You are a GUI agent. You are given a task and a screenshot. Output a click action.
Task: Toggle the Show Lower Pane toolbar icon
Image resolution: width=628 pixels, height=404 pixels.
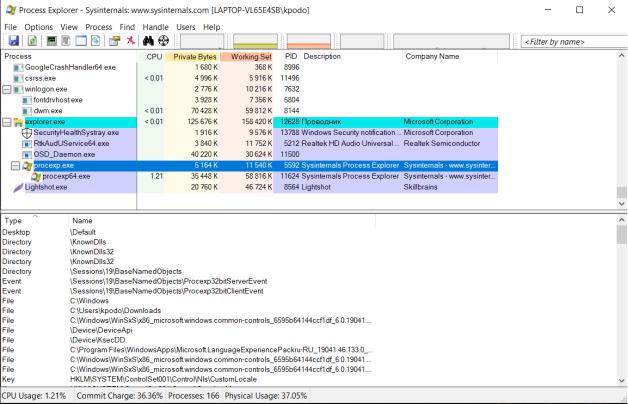[81, 41]
